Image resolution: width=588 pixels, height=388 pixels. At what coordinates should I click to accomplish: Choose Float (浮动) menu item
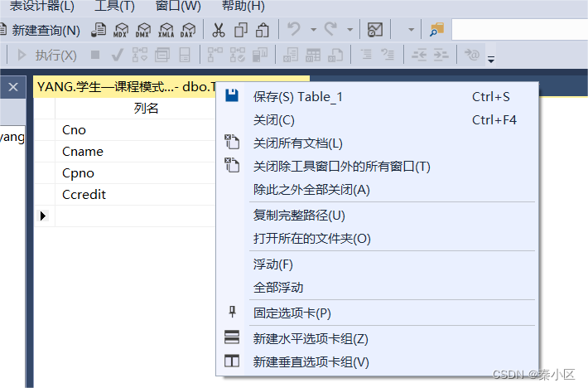coord(378,264)
